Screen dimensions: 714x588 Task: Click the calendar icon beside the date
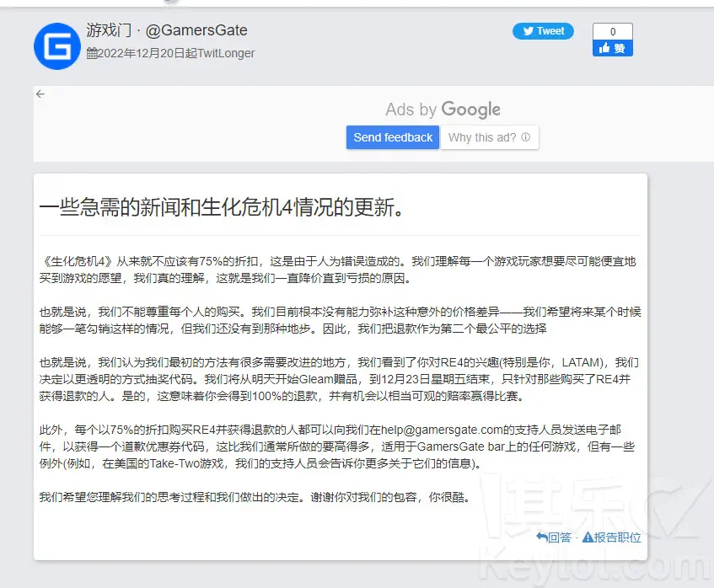coord(92,53)
